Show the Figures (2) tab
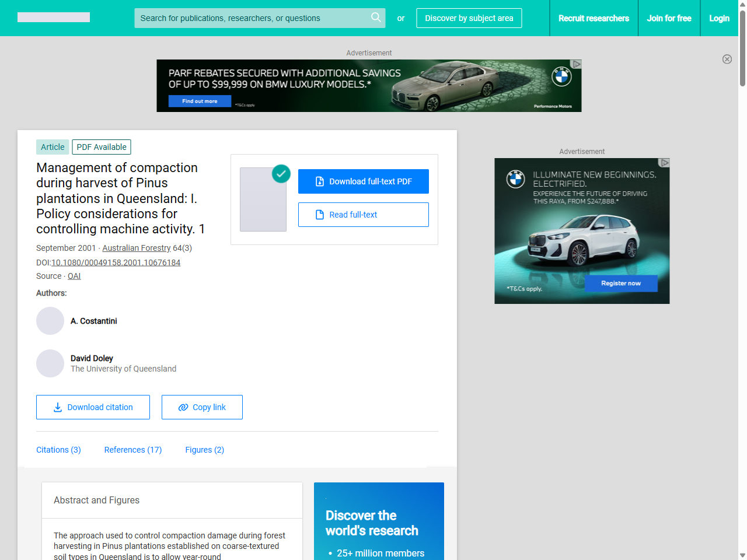Image resolution: width=747 pixels, height=560 pixels. point(204,450)
